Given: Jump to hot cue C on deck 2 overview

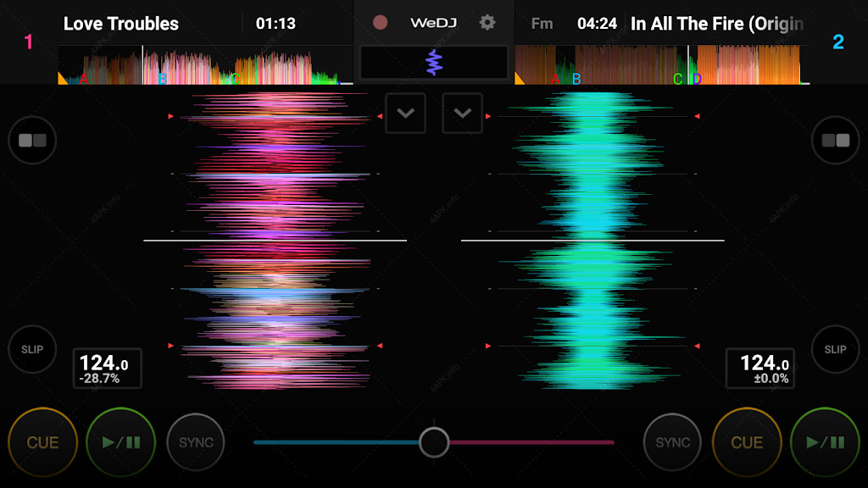Looking at the screenshot, I should coord(677,79).
